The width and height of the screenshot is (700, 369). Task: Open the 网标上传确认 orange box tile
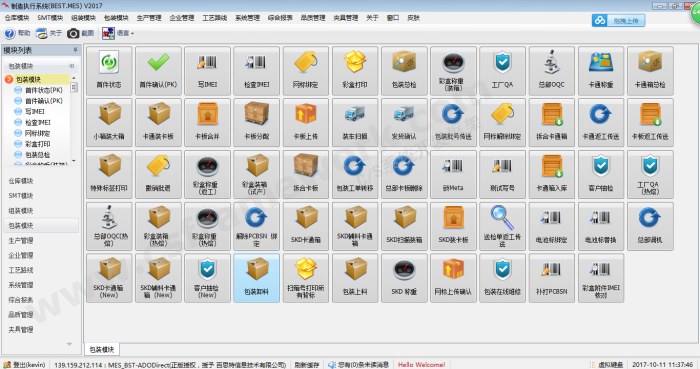click(x=453, y=278)
